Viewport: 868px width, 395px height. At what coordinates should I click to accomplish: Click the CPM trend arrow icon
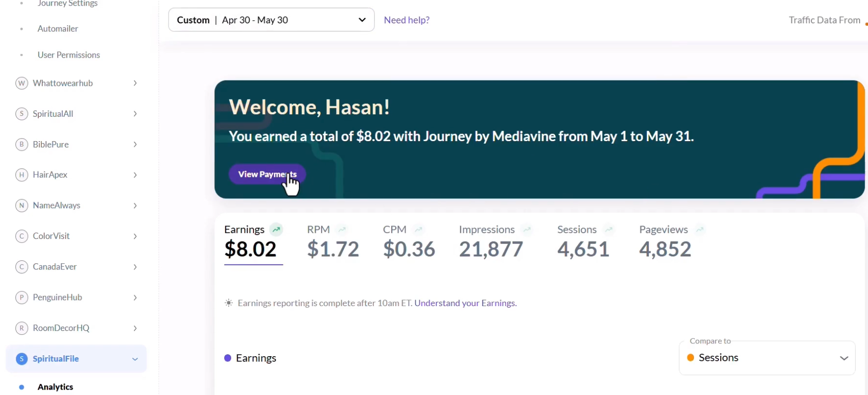419,230
